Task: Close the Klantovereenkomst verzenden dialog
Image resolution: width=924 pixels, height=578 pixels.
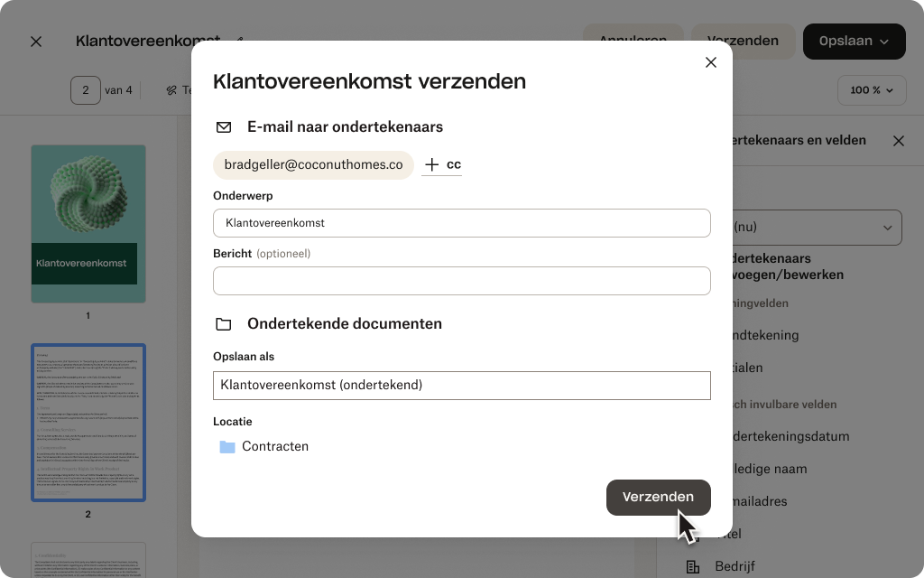Action: click(x=711, y=62)
